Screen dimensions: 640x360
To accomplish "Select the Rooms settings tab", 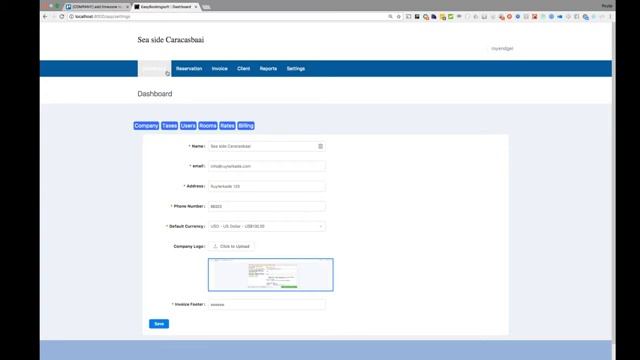I will click(208, 126).
